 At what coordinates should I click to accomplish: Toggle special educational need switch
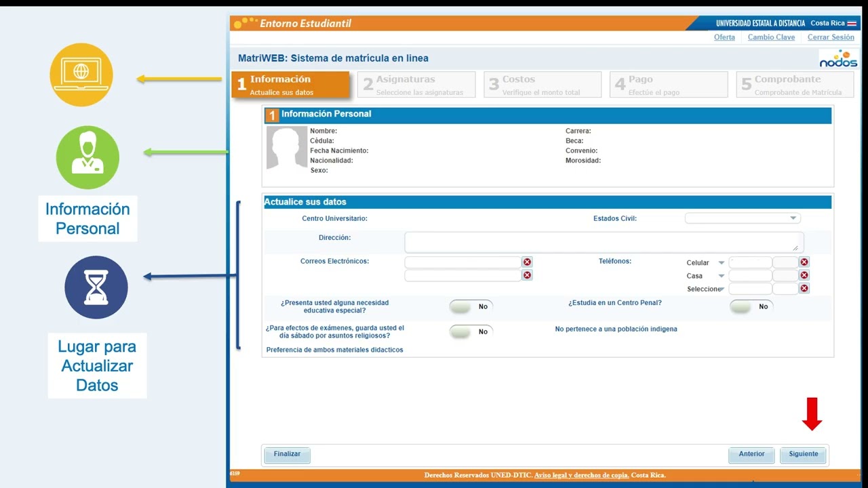tap(471, 307)
